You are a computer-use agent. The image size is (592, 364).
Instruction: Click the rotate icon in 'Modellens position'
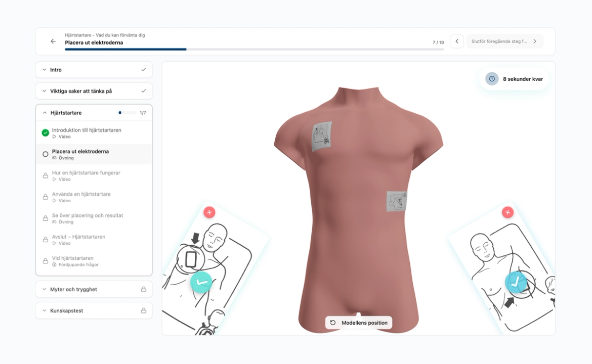(x=333, y=323)
